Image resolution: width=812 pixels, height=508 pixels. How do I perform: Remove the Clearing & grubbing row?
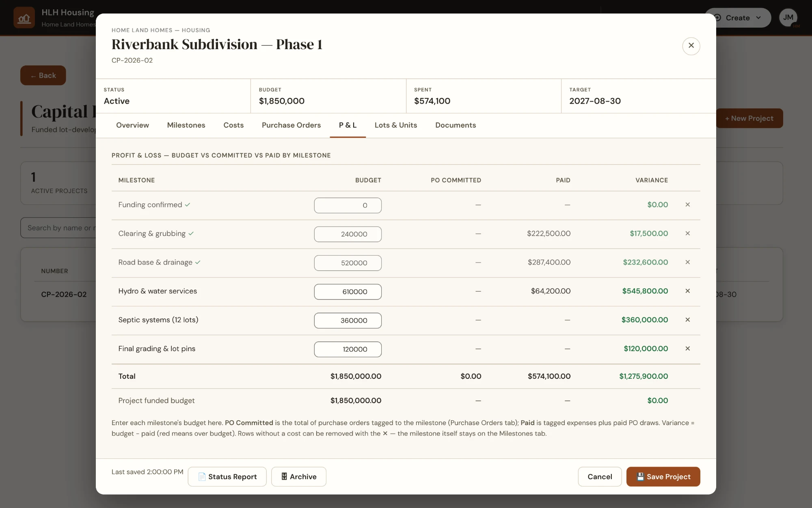687,234
